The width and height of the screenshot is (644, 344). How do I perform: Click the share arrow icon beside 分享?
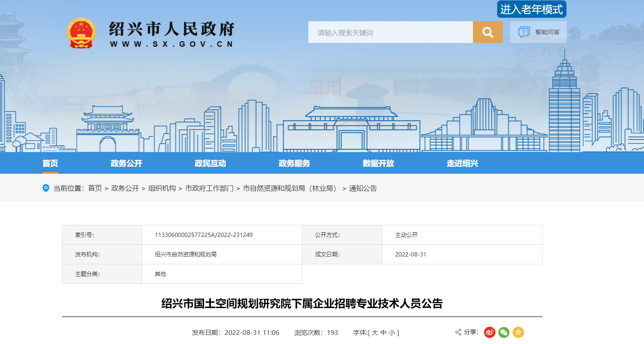click(458, 332)
